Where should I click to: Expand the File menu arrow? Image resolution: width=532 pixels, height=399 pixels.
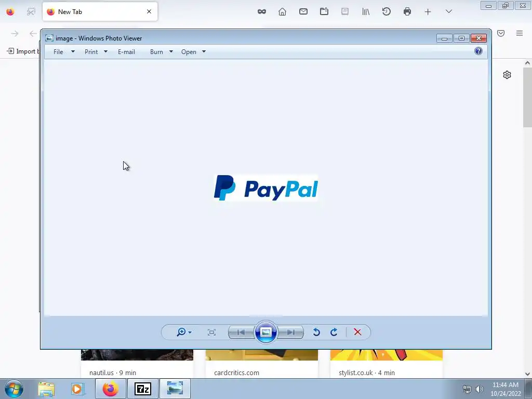[x=73, y=51]
